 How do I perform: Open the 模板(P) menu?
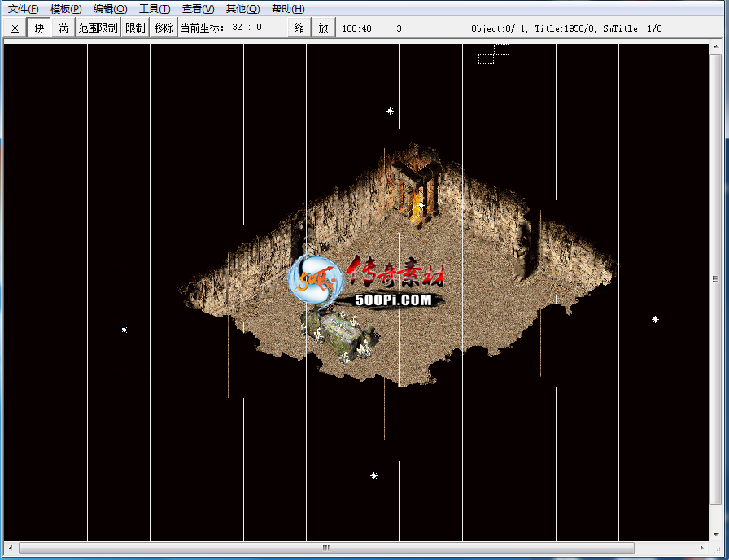(x=66, y=9)
